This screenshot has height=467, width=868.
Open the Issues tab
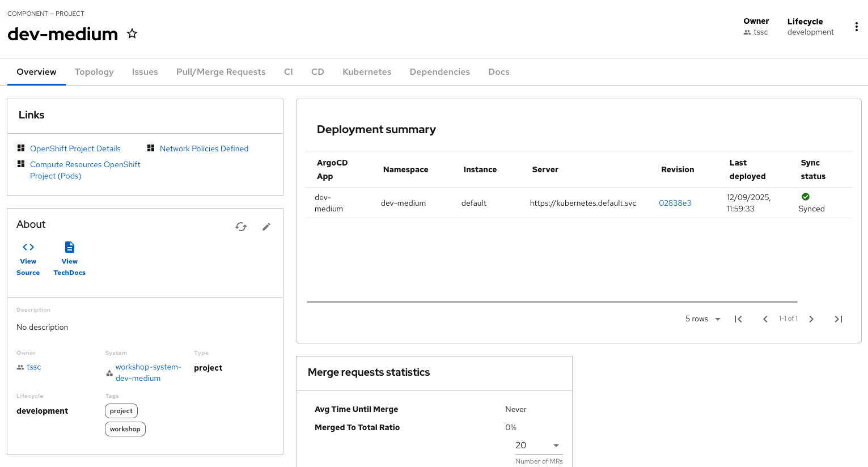[145, 72]
